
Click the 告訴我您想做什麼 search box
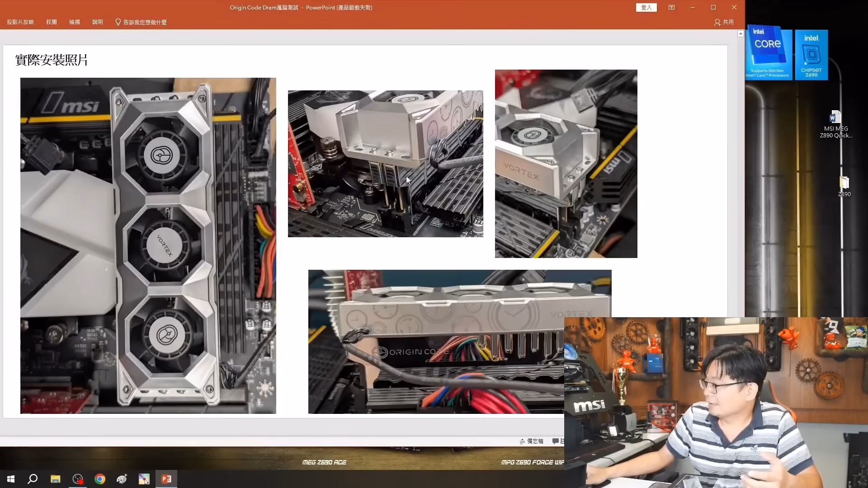pyautogui.click(x=141, y=22)
